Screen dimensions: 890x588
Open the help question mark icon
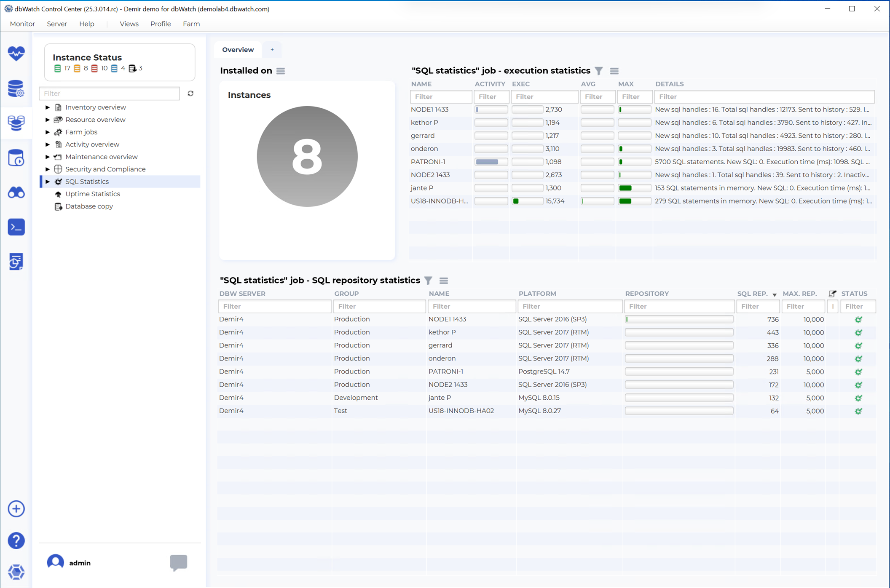tap(16, 540)
